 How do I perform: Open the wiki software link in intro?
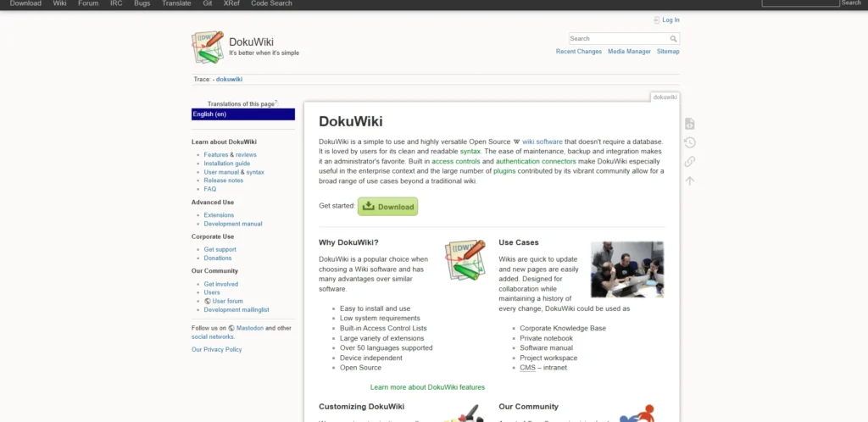pyautogui.click(x=542, y=142)
